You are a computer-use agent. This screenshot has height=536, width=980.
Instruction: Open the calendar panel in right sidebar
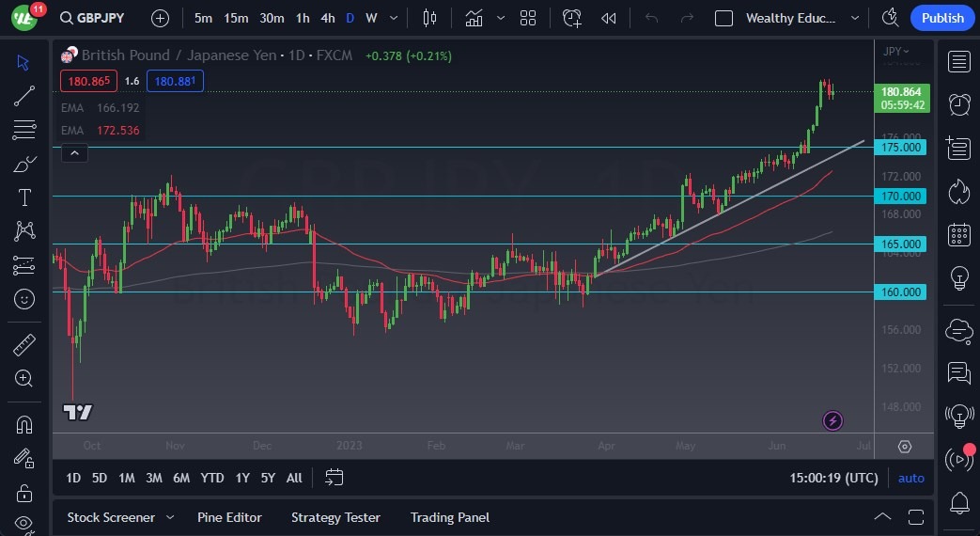tap(959, 234)
